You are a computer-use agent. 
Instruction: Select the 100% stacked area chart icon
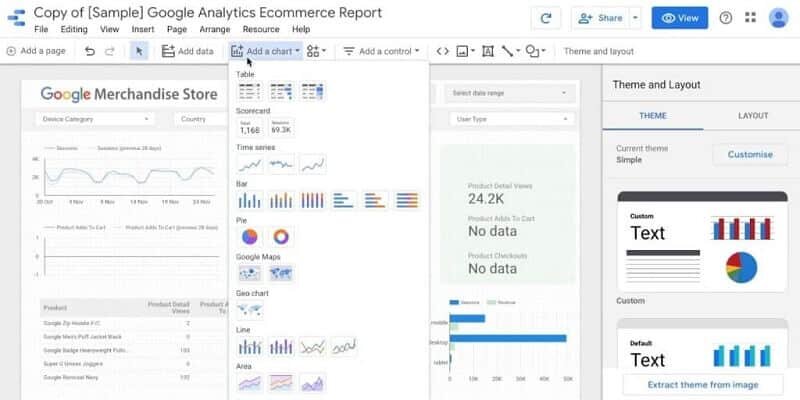click(x=281, y=383)
